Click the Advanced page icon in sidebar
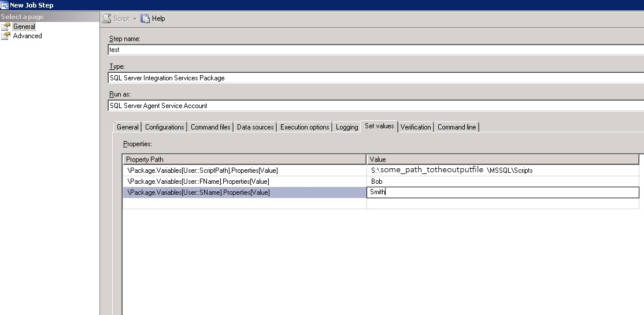The width and height of the screenshot is (644, 315). click(x=6, y=36)
